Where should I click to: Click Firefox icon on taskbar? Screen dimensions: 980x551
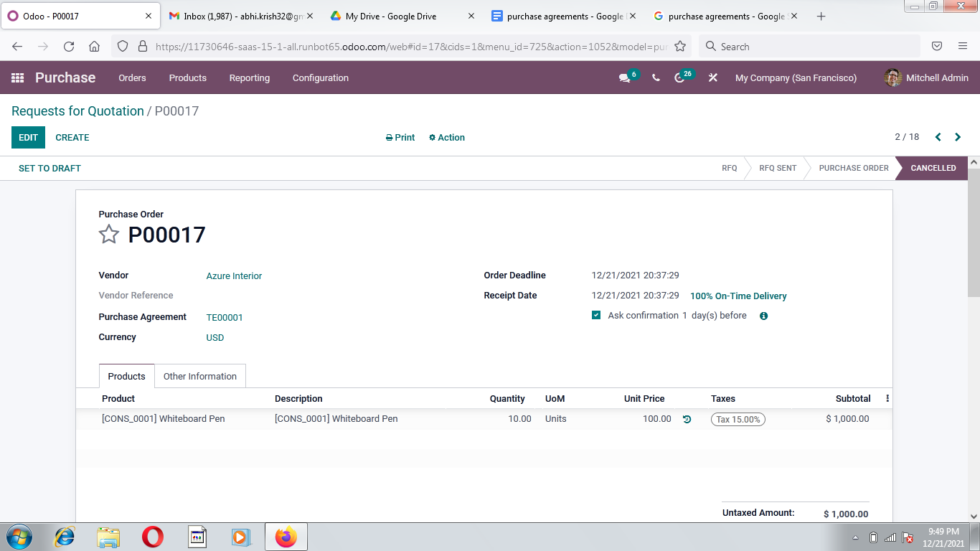286,537
